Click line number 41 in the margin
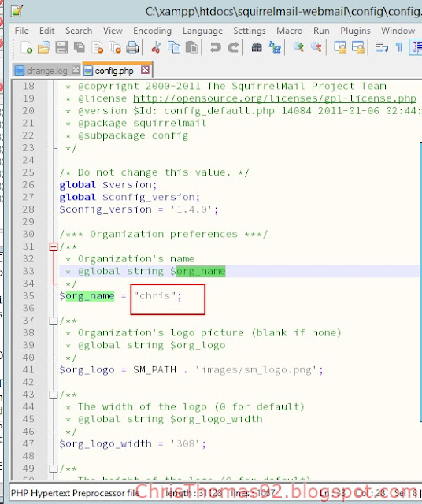 pyautogui.click(x=28, y=370)
